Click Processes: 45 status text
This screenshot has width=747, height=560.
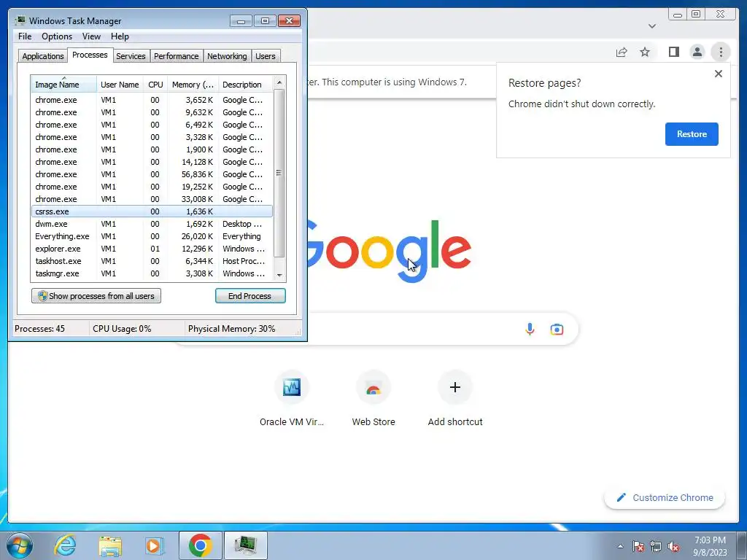coord(39,329)
